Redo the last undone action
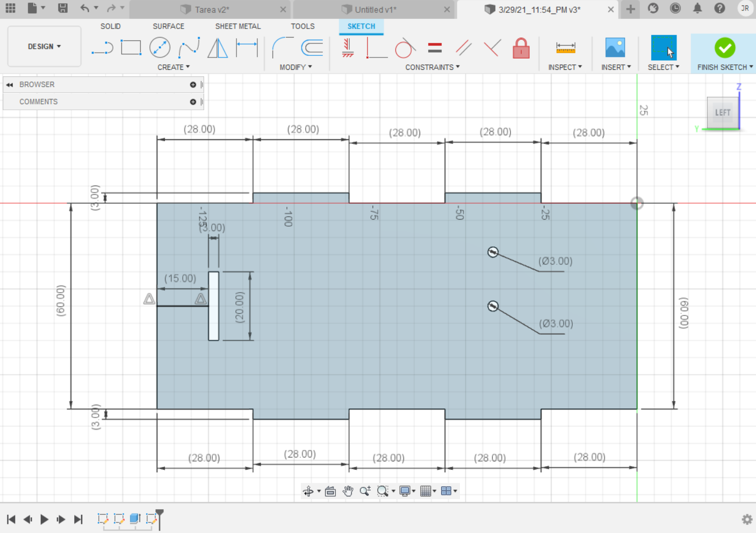Screen dimensions: 756x533 (111, 8)
